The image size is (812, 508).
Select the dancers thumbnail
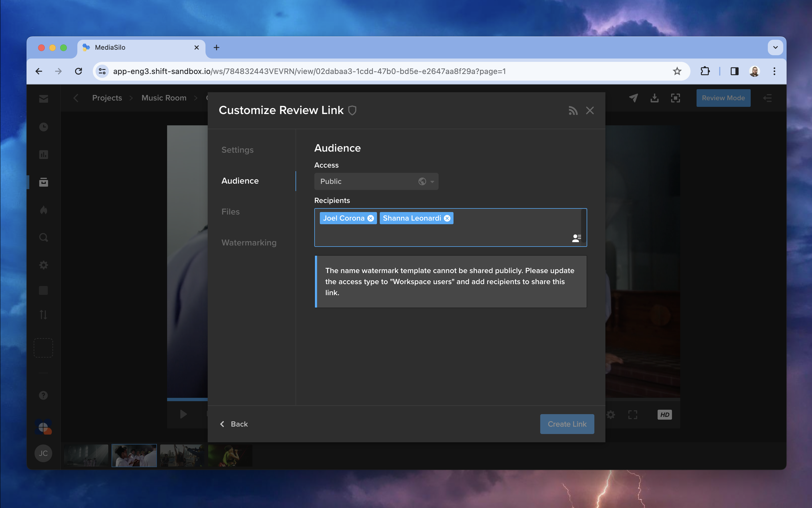coord(182,456)
